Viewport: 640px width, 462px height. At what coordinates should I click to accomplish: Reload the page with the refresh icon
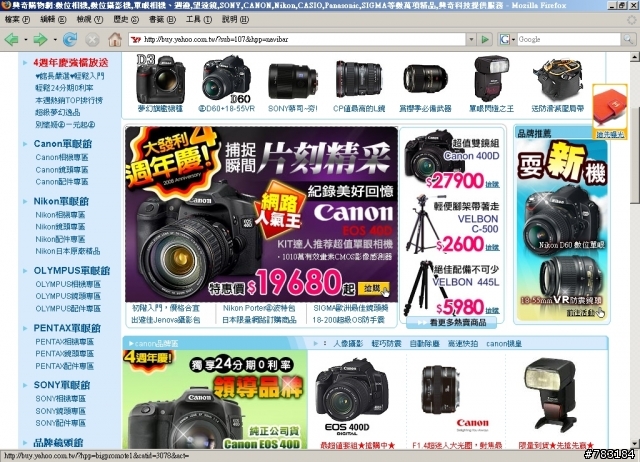(x=70, y=40)
